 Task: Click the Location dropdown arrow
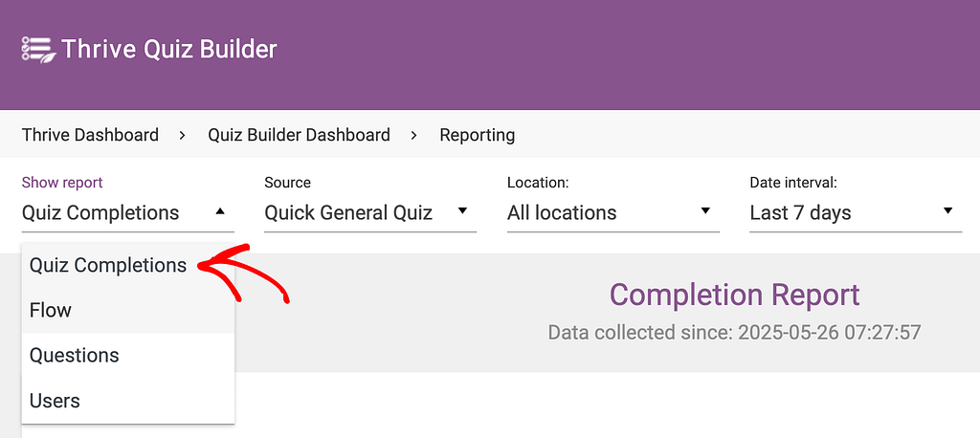click(x=705, y=211)
